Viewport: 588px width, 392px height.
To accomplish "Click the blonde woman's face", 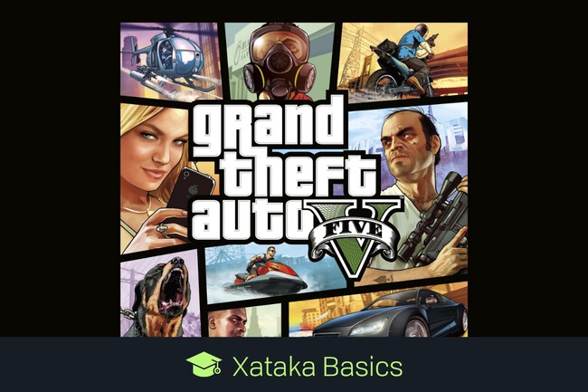I will coord(158,151).
